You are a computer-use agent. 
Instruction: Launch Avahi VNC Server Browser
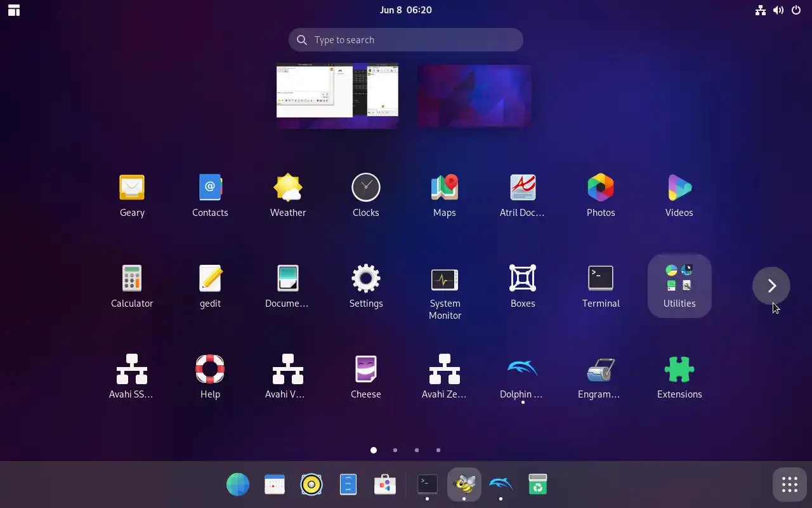[x=288, y=377]
